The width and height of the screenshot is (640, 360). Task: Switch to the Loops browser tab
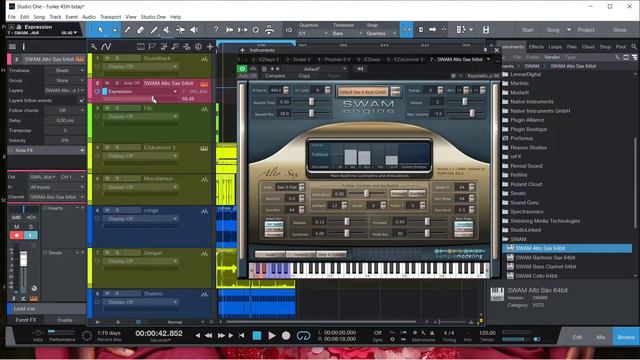click(555, 47)
